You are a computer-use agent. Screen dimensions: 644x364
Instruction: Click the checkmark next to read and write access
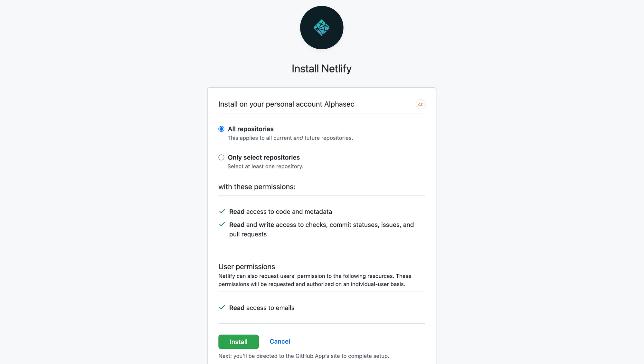pos(222,224)
